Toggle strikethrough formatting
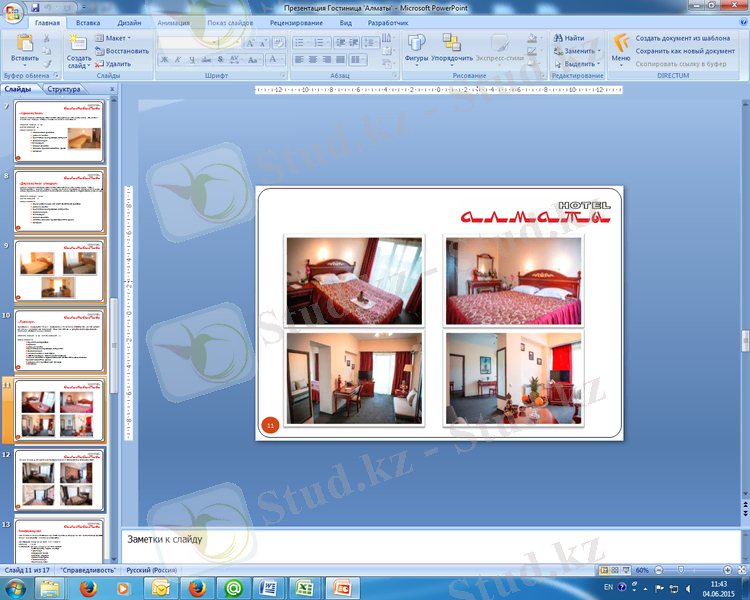Image resolution: width=750 pixels, height=600 pixels. tap(206, 59)
